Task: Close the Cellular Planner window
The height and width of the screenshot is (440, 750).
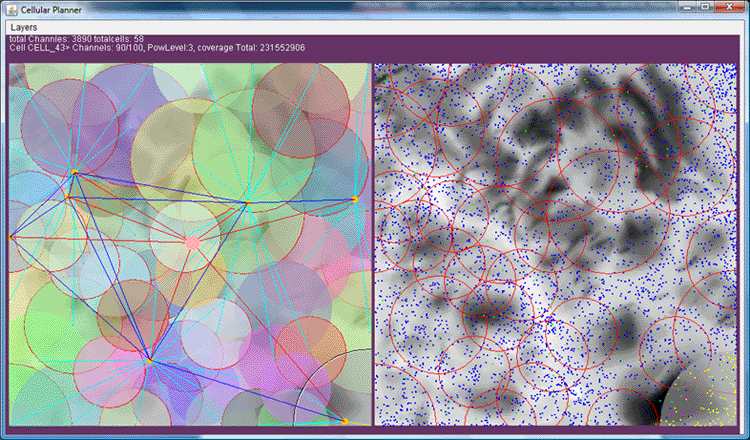Action: pos(729,7)
